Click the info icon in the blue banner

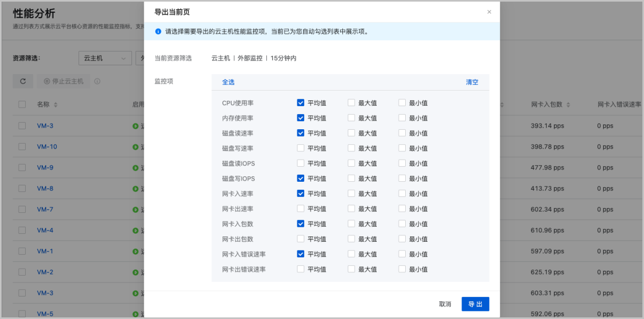coord(158,32)
